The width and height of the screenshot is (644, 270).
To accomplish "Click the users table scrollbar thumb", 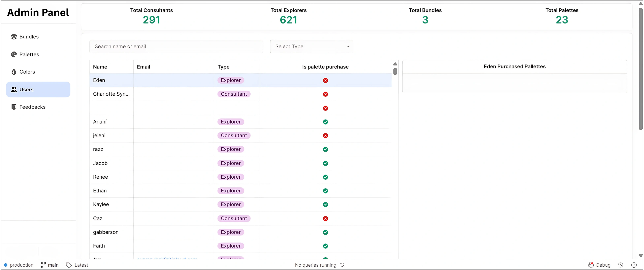I will (395, 72).
